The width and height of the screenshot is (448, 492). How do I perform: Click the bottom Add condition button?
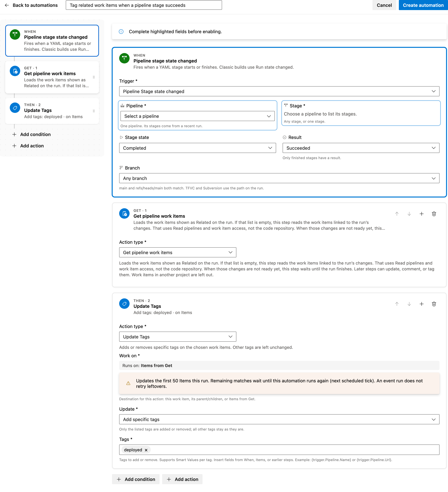click(136, 479)
